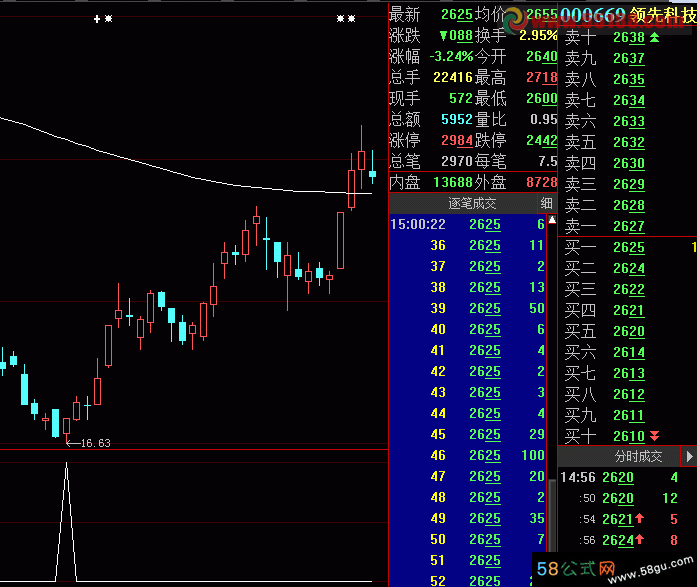Viewport: 697px width, 587px height.
Task: Select the trade row at second 45 with volume 29
Action: pos(468,434)
